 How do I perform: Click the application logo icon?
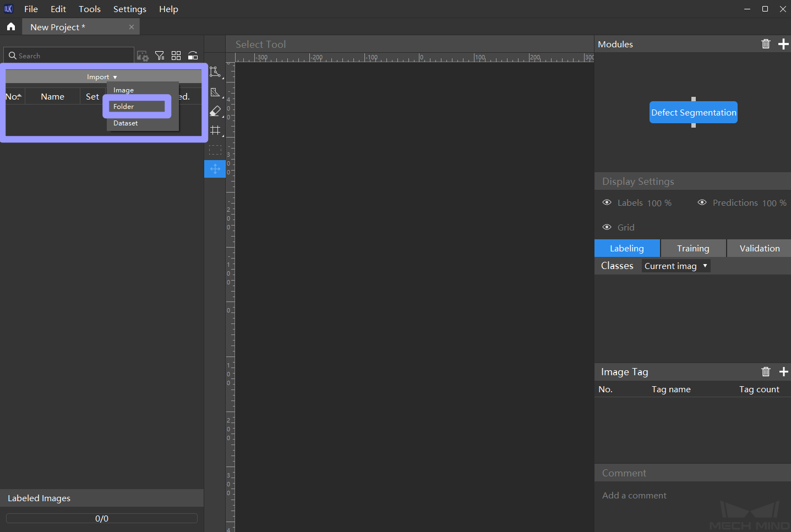tap(8, 9)
